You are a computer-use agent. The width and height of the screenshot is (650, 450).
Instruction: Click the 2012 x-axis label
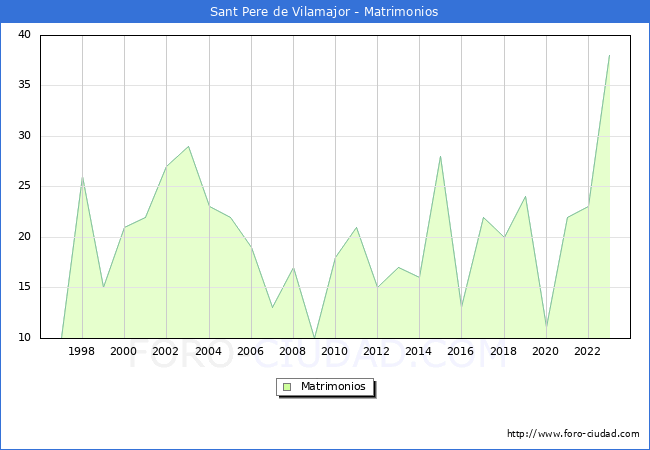pos(376,351)
